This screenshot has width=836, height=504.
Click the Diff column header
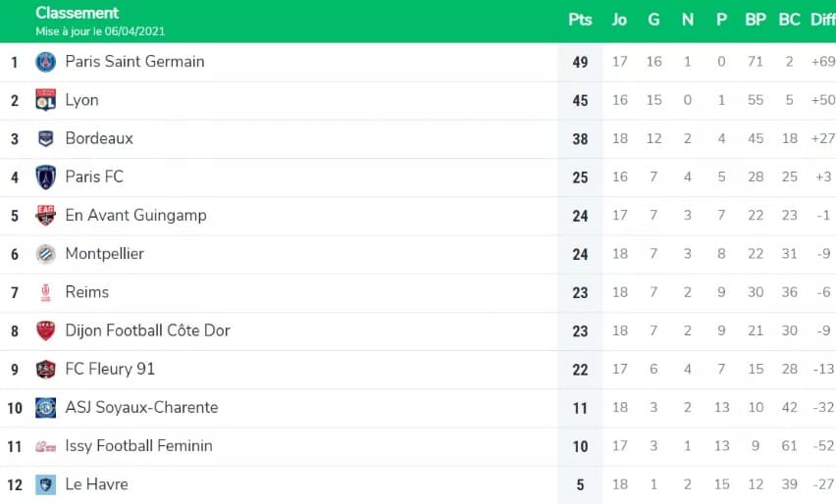tap(822, 20)
